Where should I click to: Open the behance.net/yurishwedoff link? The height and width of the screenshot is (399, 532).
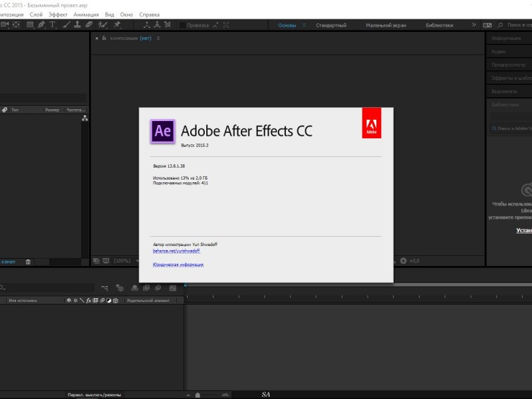click(176, 251)
